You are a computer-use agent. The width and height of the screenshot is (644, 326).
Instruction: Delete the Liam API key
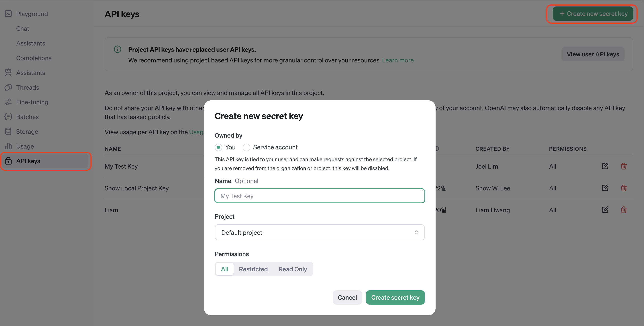click(624, 210)
